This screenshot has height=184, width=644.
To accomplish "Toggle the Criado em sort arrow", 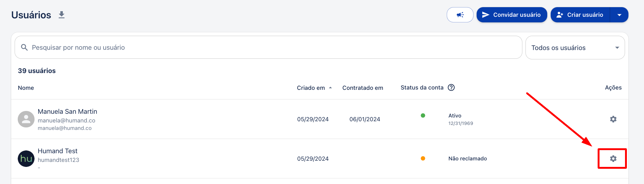I will (330, 88).
